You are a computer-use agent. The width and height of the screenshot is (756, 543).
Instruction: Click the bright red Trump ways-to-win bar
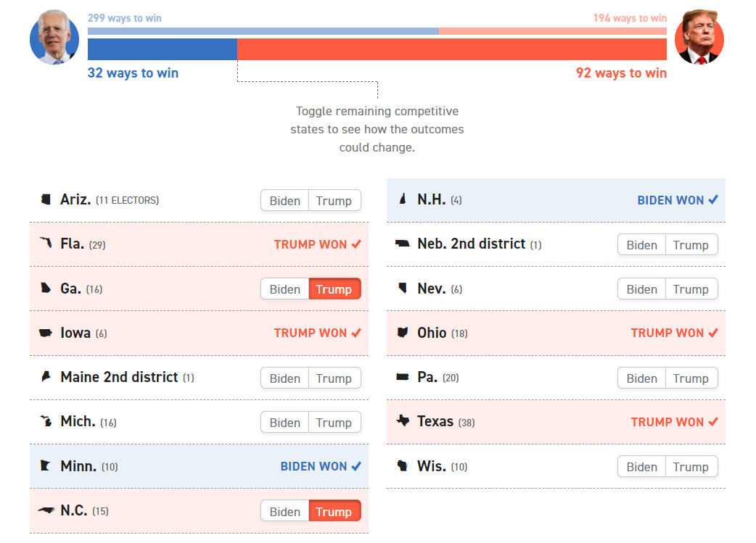[x=452, y=49]
